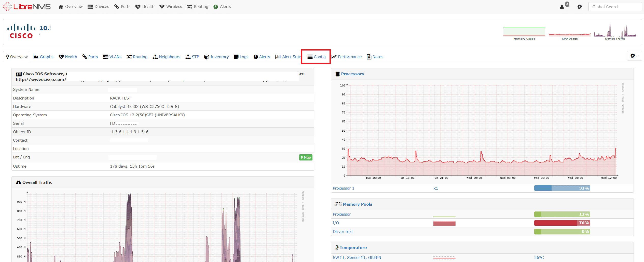
Task: Switch to the Inventory tab
Action: 216,57
